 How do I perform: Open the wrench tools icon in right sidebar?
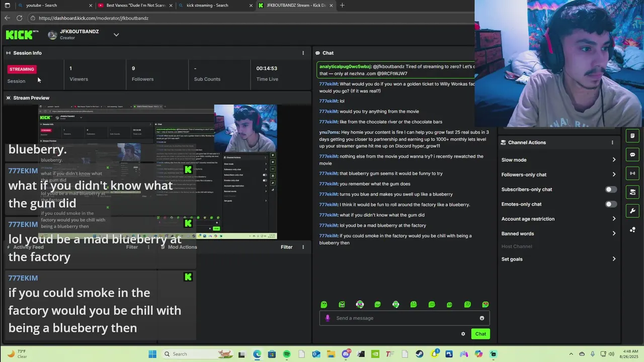pyautogui.click(x=632, y=211)
